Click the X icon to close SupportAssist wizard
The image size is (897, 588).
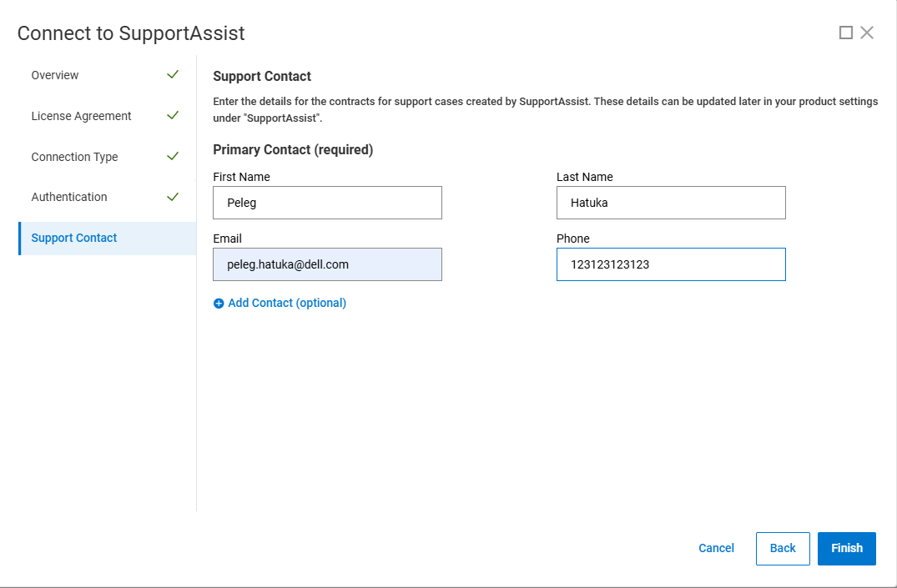[867, 32]
